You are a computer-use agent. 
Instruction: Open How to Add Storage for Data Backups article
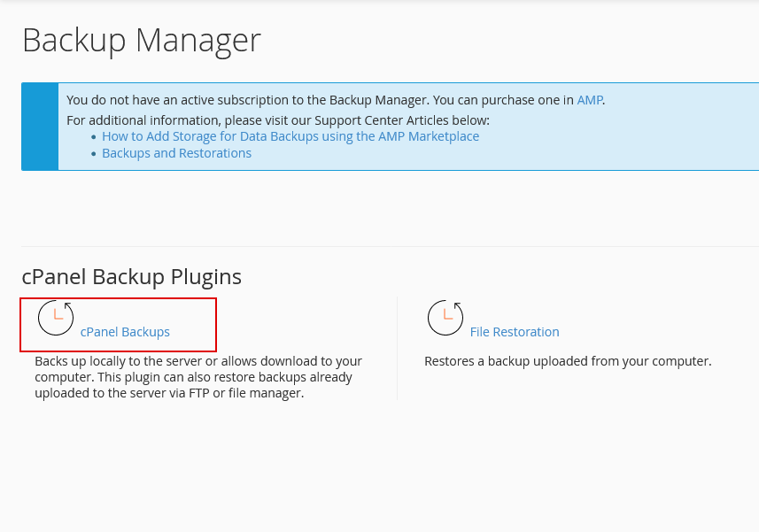(x=290, y=136)
